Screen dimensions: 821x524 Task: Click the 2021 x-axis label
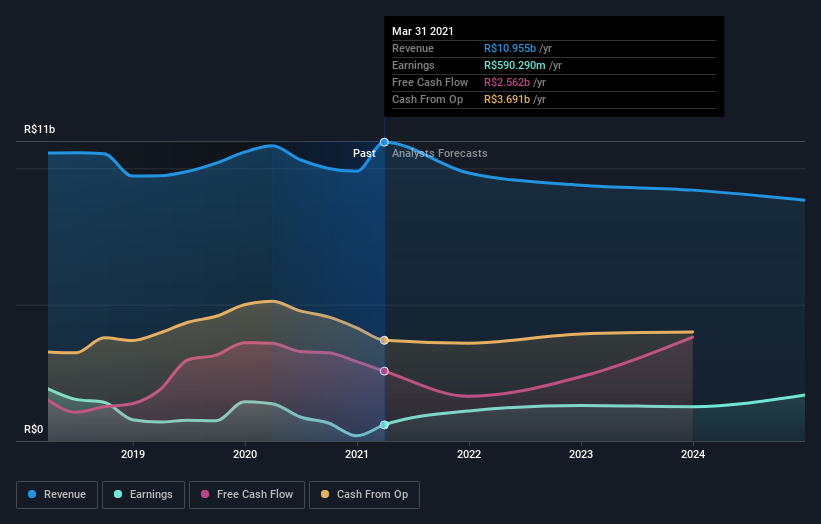[357, 454]
